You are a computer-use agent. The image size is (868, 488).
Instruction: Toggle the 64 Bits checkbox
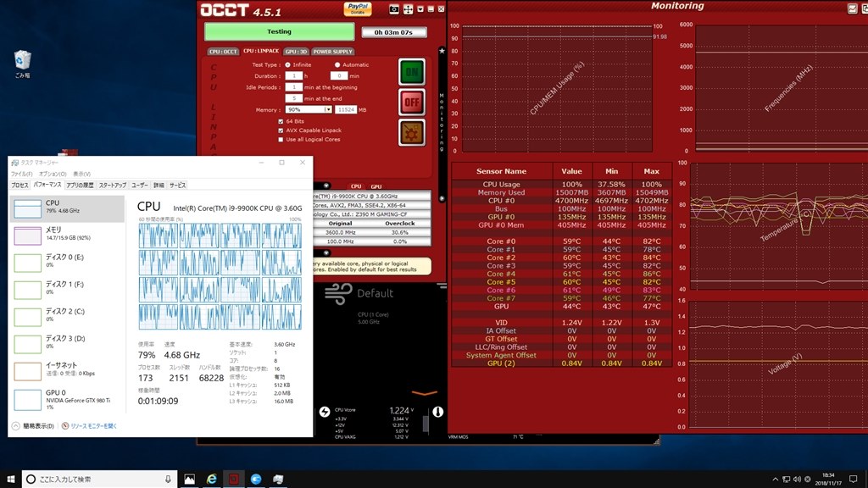pyautogui.click(x=281, y=121)
